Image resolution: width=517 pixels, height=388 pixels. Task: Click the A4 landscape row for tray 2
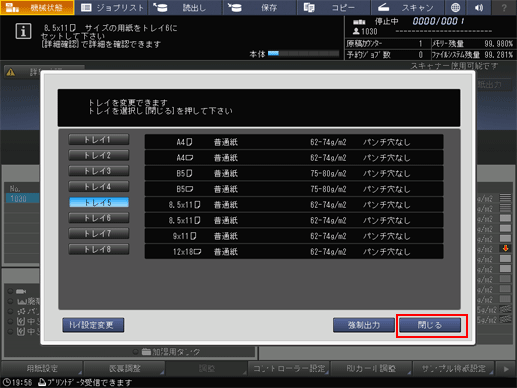[x=294, y=158]
